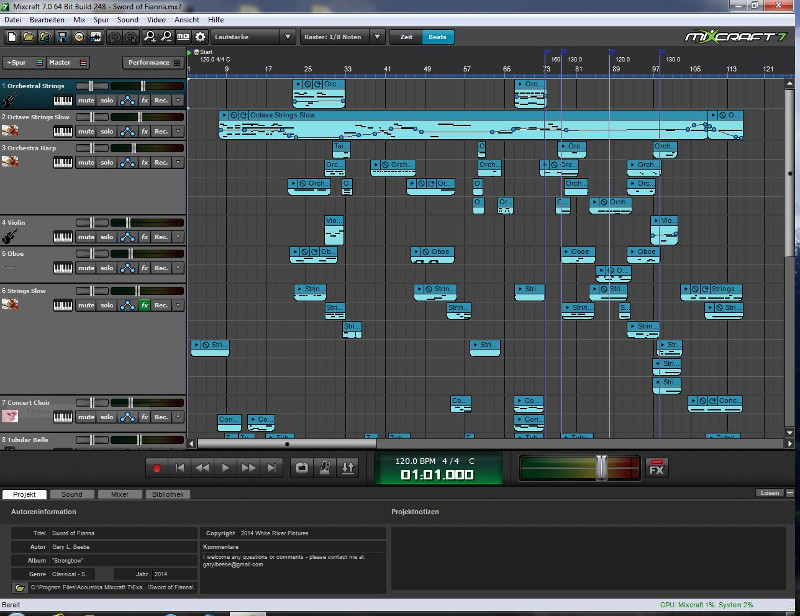Viewport: 800px width, 616px height.
Task: Switch to the Mixer tab
Action: pos(120,494)
